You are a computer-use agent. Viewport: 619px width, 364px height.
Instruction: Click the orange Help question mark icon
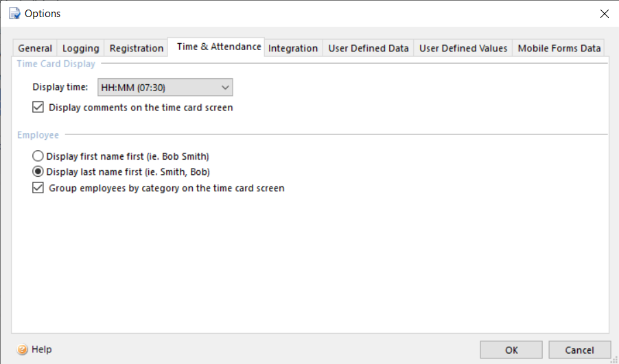[23, 350]
